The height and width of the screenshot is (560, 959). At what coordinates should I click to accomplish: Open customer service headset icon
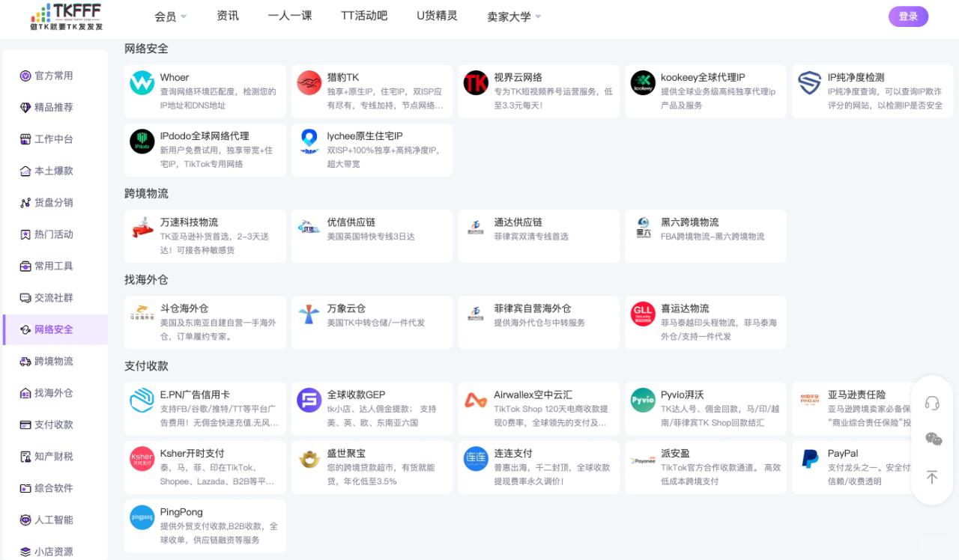pos(932,404)
